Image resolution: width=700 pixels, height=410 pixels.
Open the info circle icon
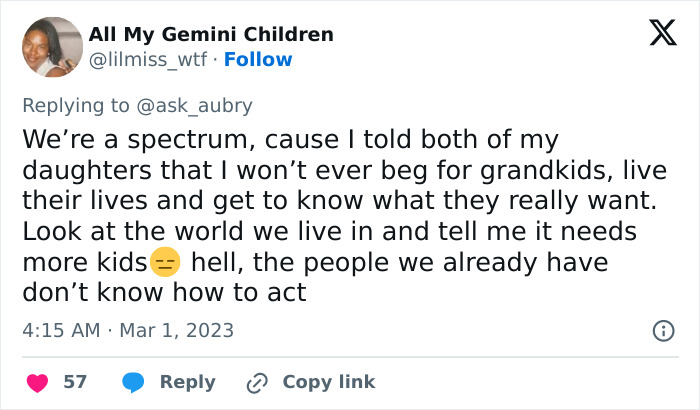pyautogui.click(x=662, y=330)
